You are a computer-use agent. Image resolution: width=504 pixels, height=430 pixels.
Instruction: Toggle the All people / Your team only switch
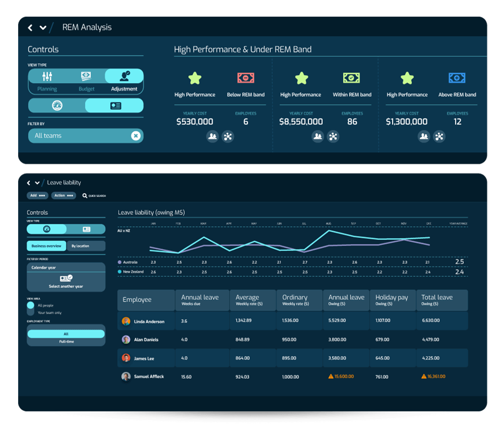click(31, 309)
